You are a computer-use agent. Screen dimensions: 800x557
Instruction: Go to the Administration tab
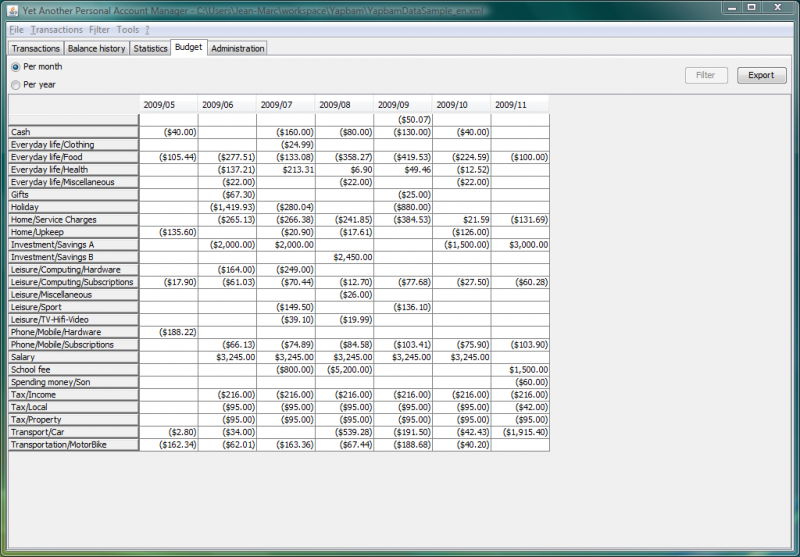238,48
